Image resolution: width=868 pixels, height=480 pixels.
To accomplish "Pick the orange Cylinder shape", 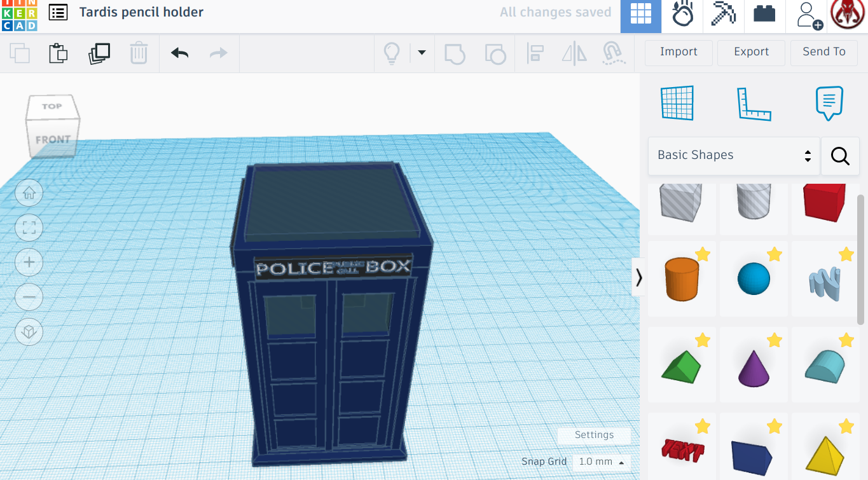I will point(682,279).
